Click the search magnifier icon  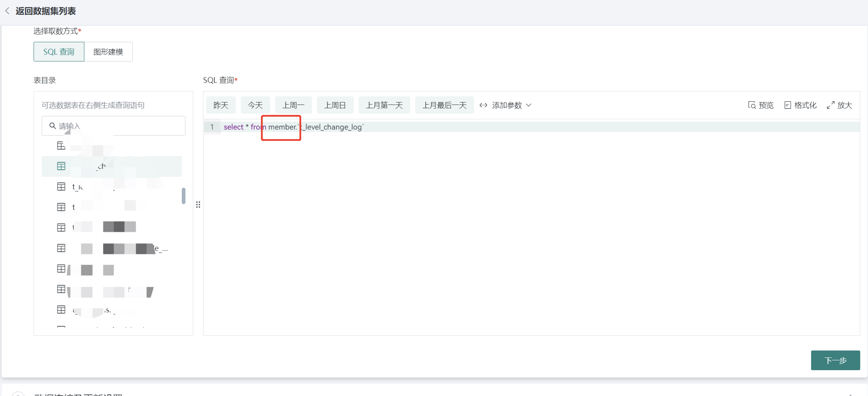click(52, 126)
